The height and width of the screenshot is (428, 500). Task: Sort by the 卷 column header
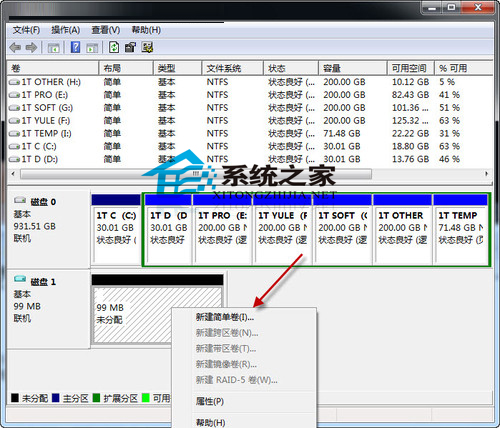click(x=53, y=68)
